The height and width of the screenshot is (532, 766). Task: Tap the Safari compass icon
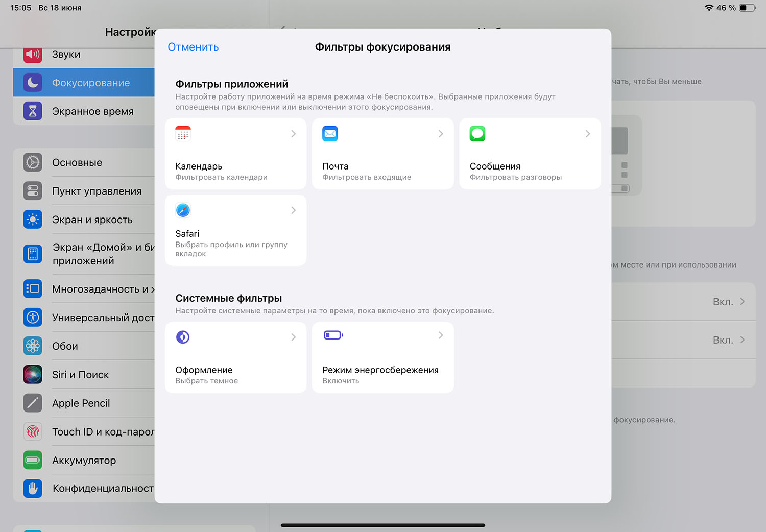click(x=183, y=210)
